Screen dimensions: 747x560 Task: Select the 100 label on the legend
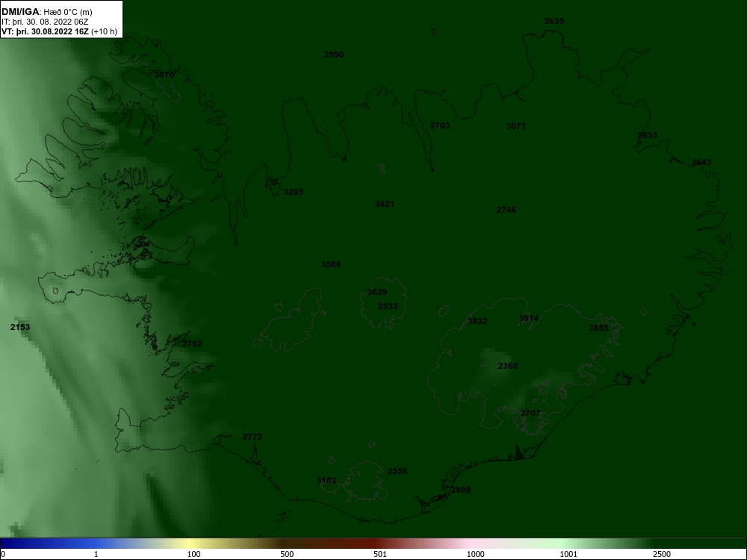coord(194,554)
